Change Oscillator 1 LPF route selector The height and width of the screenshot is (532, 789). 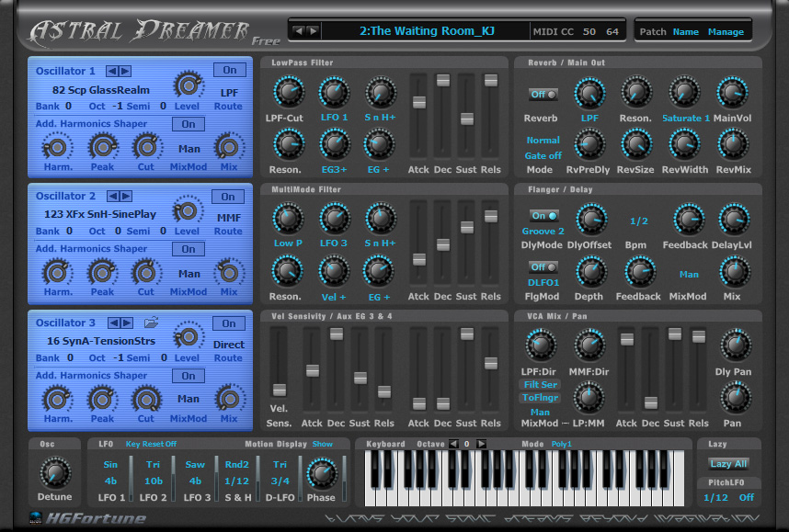pyautogui.click(x=230, y=93)
